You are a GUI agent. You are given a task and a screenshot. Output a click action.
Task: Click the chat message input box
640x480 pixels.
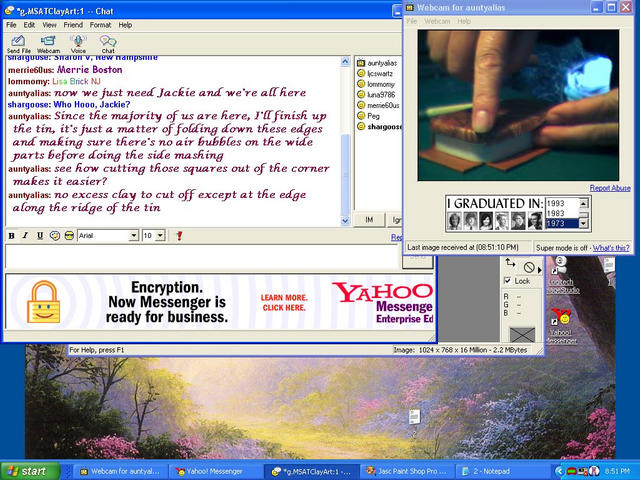tap(202, 257)
